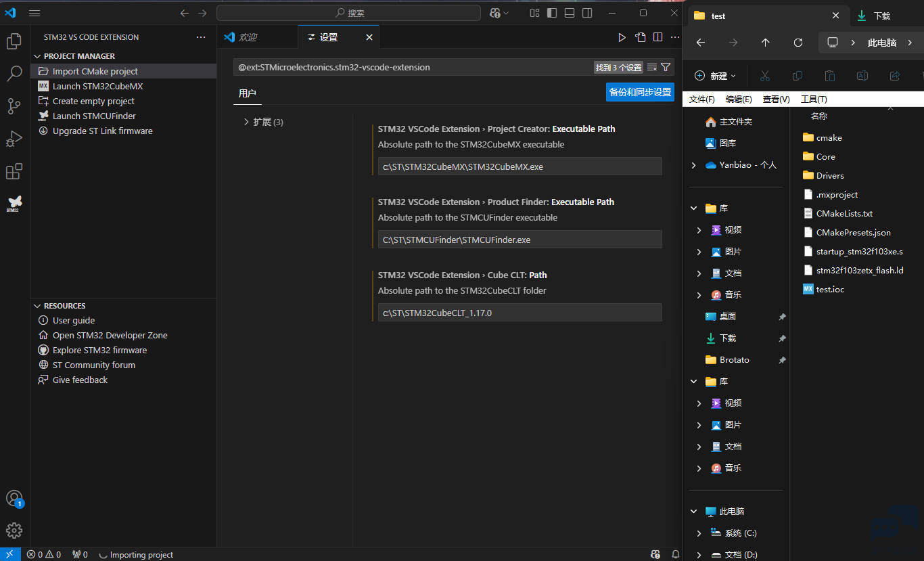
Task: Collapse the RESOURCES section
Action: [x=38, y=306]
